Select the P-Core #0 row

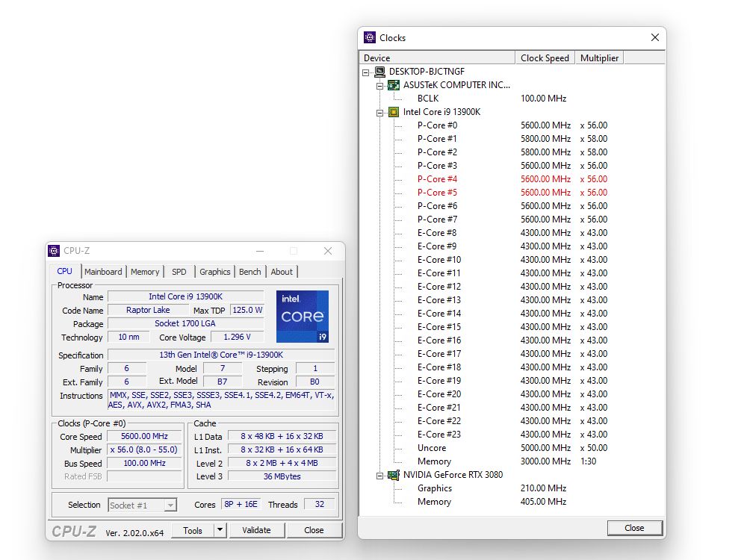click(512, 125)
